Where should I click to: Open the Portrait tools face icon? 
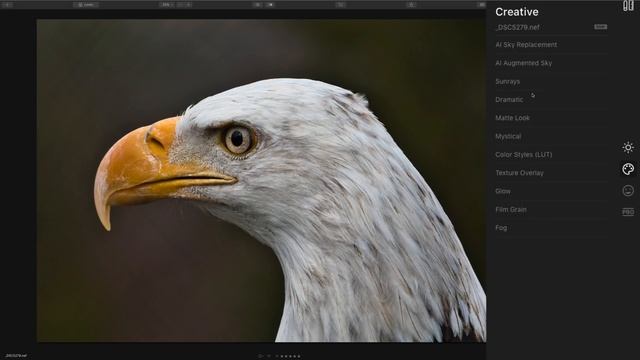click(628, 191)
